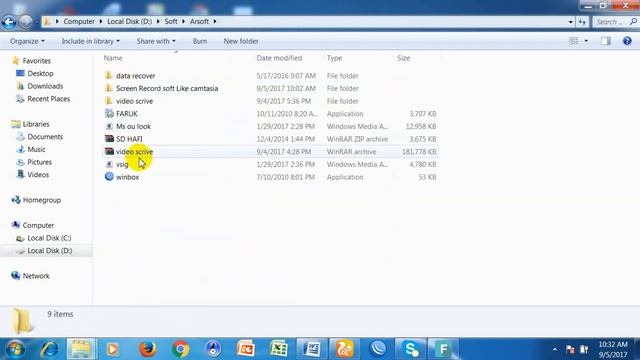This screenshot has width=640, height=360.
Task: Open the Organize menu
Action: tap(27, 41)
